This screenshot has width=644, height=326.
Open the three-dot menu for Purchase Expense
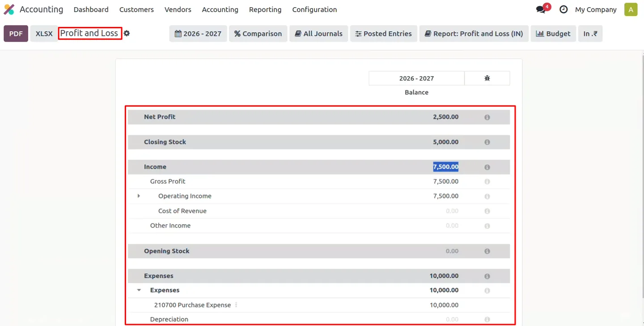click(x=236, y=305)
